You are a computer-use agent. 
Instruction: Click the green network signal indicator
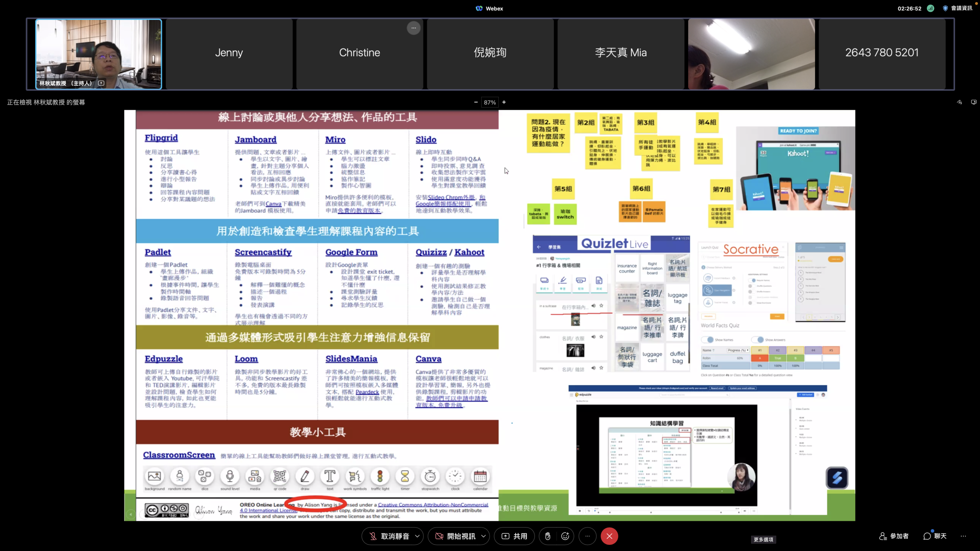[x=931, y=8]
